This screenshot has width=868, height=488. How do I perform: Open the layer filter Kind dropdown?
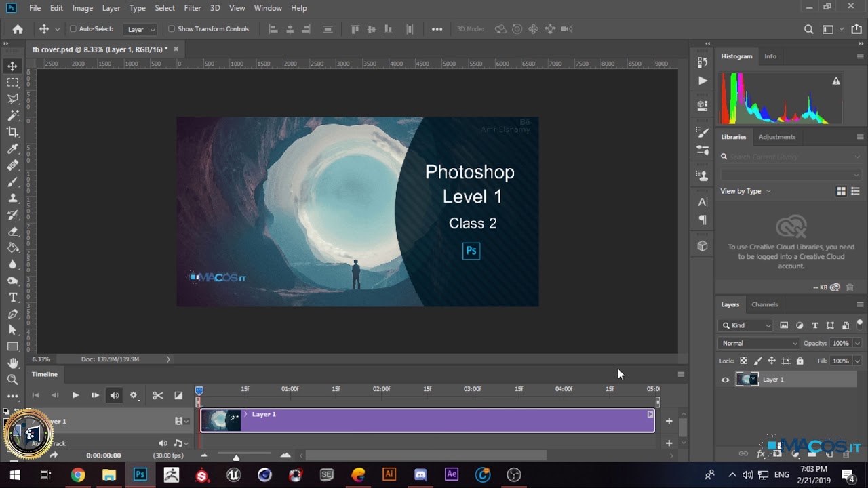click(746, 325)
